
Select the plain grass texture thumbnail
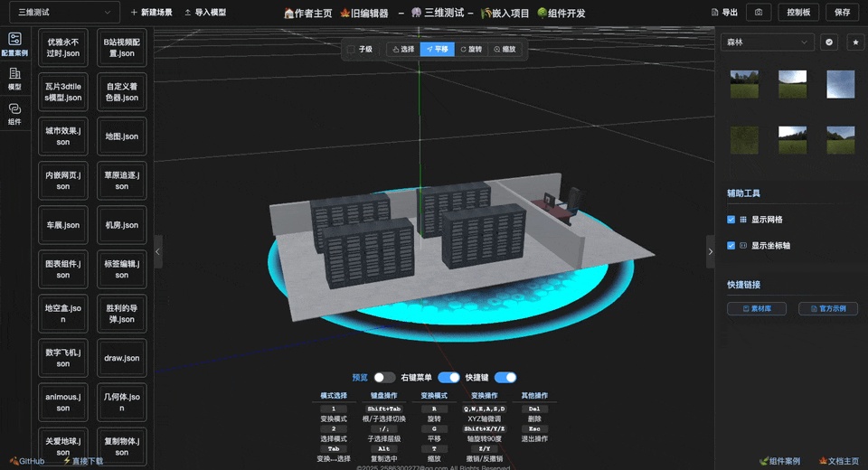[744, 140]
